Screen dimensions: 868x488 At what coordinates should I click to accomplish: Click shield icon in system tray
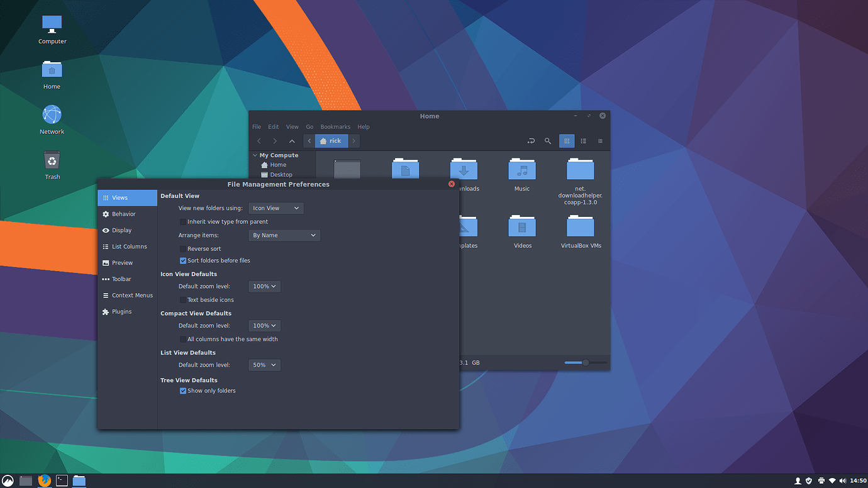[x=809, y=480]
